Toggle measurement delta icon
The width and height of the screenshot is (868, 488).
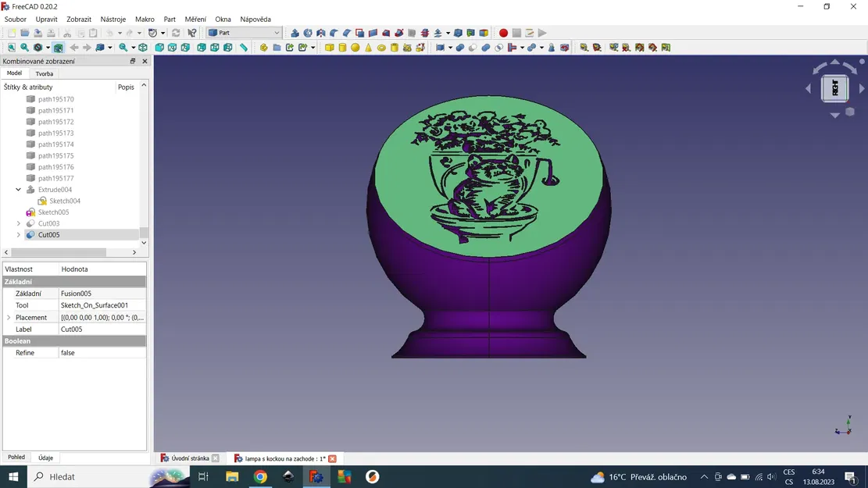(x=666, y=48)
